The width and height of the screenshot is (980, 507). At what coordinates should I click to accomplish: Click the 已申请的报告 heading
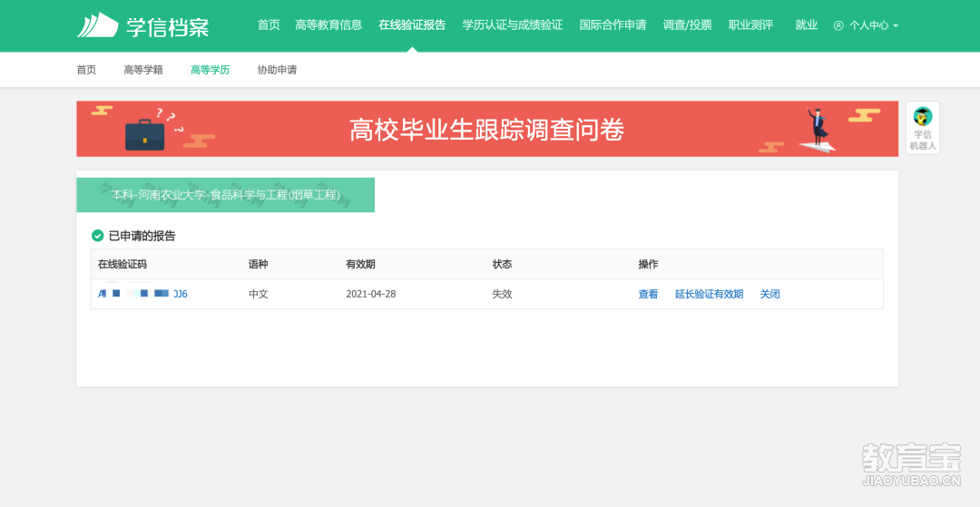[142, 236]
